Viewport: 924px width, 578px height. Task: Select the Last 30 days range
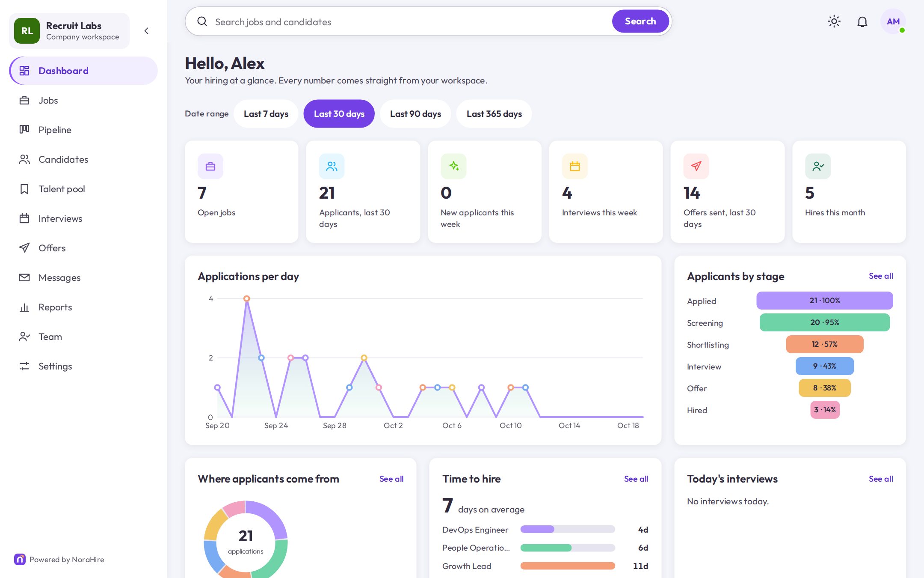(339, 114)
